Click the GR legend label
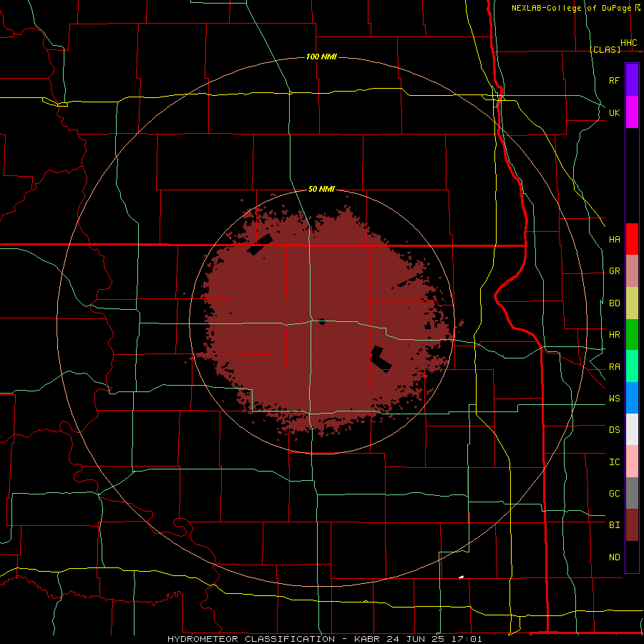Screen dimensions: 644x644 pyautogui.click(x=614, y=271)
